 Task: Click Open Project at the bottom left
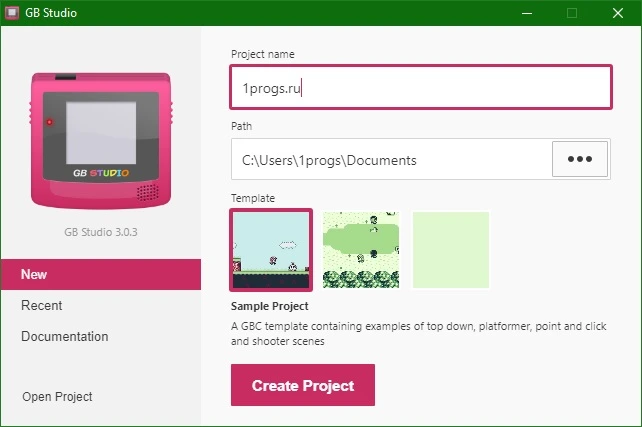pos(57,397)
